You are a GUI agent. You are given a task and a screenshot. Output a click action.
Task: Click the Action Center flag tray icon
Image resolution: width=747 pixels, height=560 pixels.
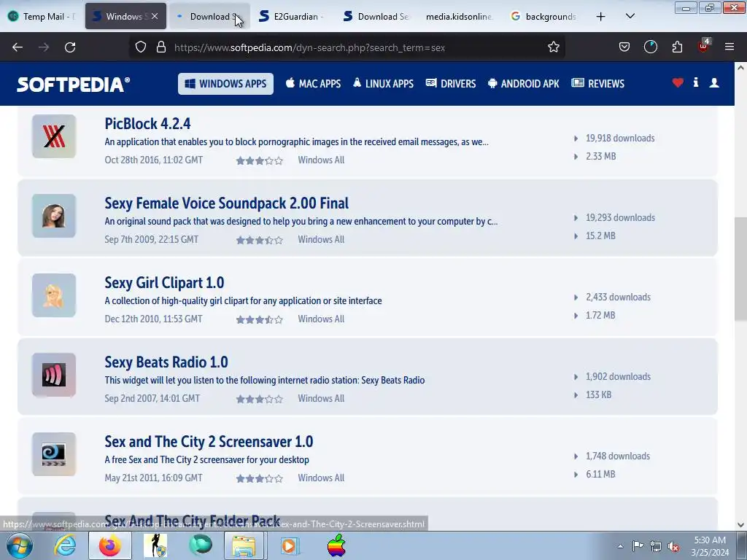click(x=638, y=545)
